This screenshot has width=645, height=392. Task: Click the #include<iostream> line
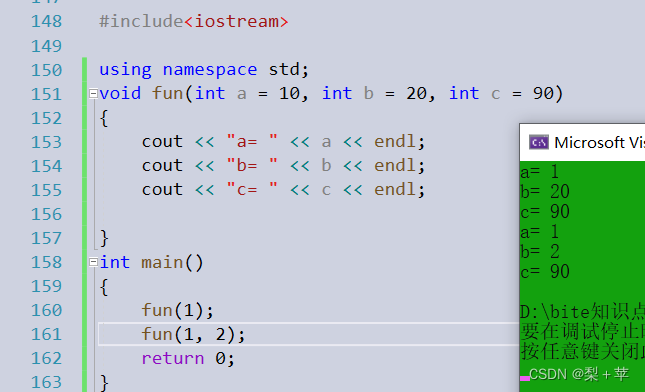point(194,21)
